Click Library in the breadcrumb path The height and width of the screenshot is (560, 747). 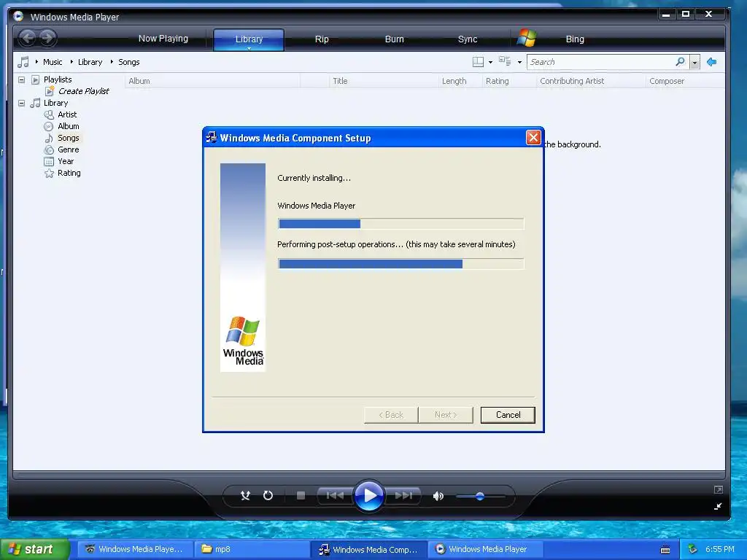[x=90, y=62]
